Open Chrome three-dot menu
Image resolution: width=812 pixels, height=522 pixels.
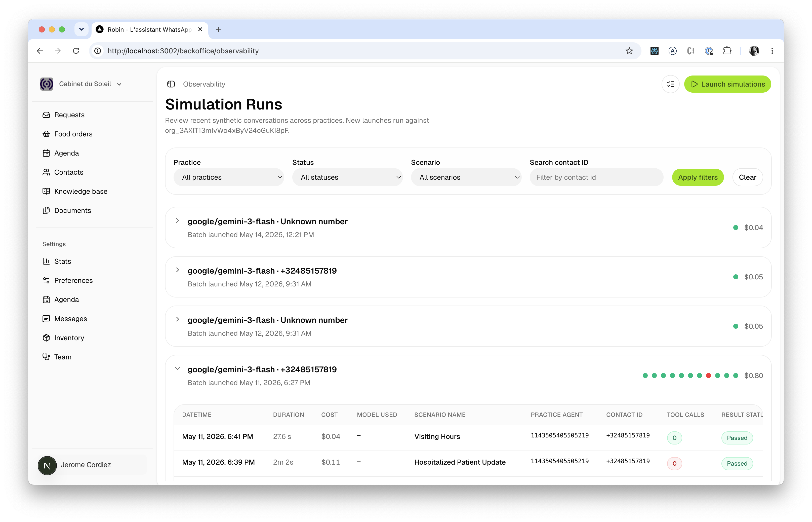click(x=772, y=51)
